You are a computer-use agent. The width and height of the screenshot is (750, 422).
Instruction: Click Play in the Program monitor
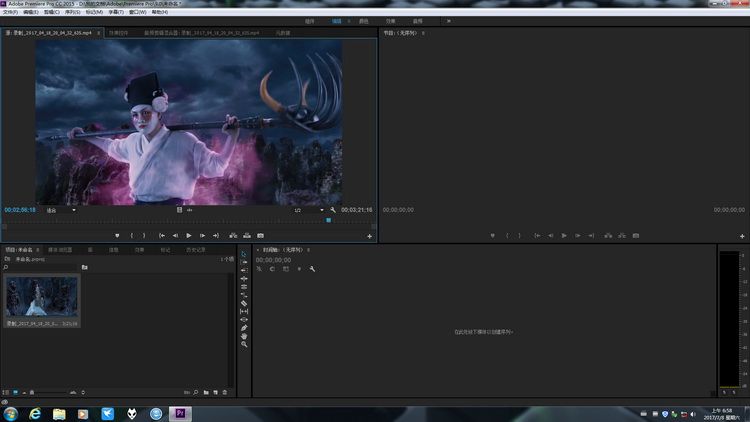(x=564, y=235)
